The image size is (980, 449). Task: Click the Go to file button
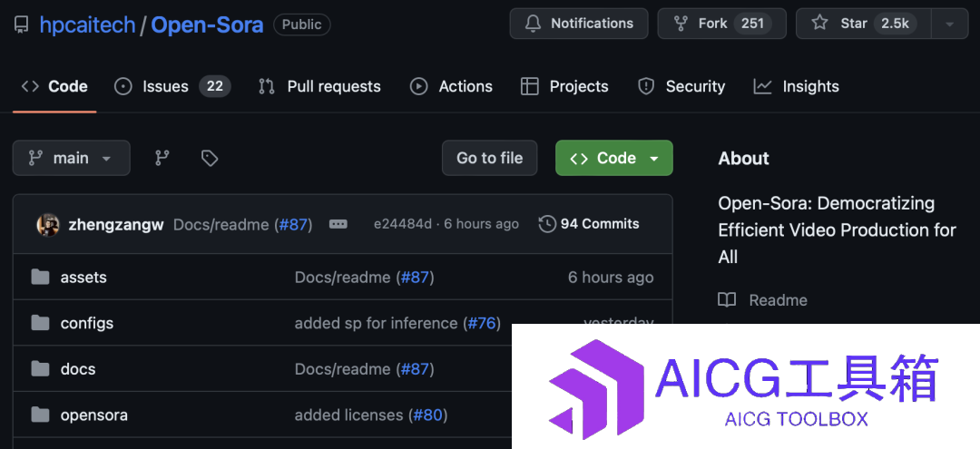[489, 158]
